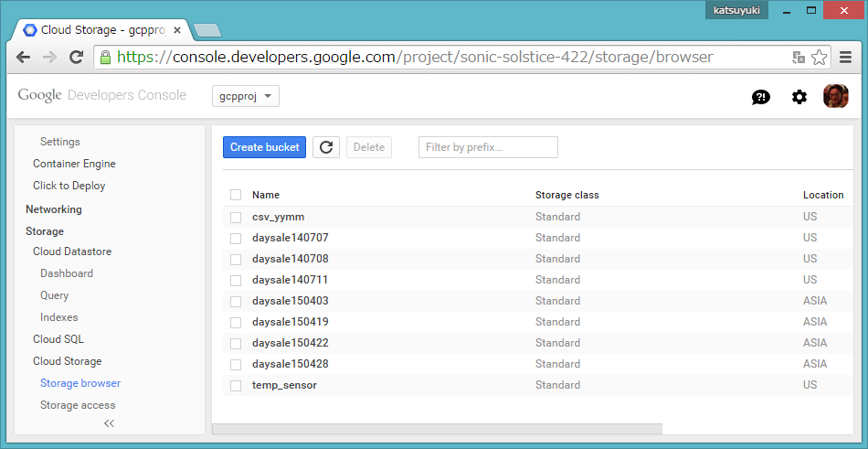
Task: Click the Storage class column header
Action: click(x=566, y=195)
